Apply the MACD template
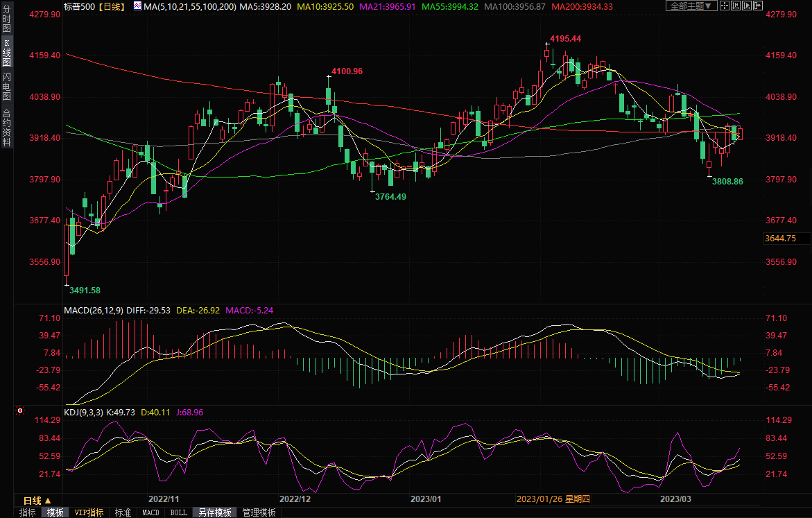This screenshot has height=518, width=812. click(x=150, y=512)
